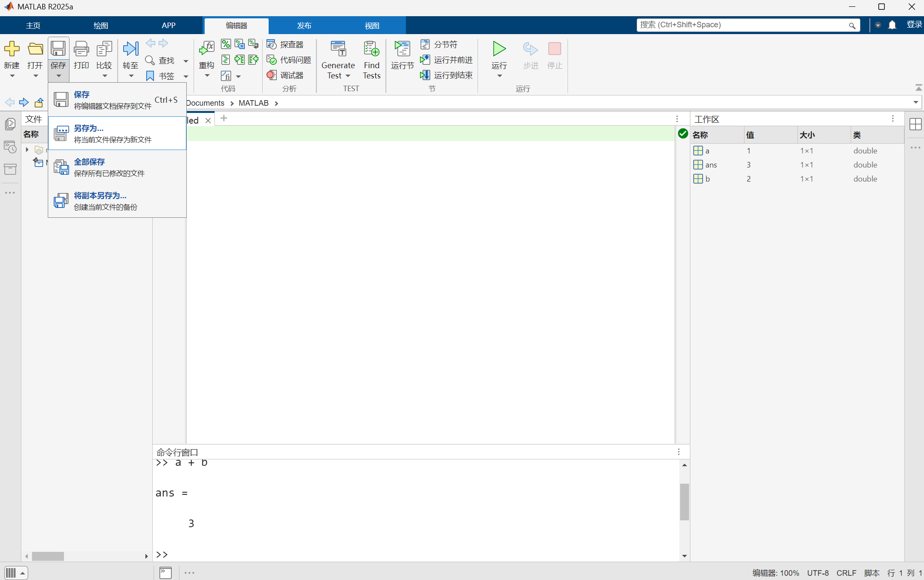Click the Compare files icon

click(104, 49)
